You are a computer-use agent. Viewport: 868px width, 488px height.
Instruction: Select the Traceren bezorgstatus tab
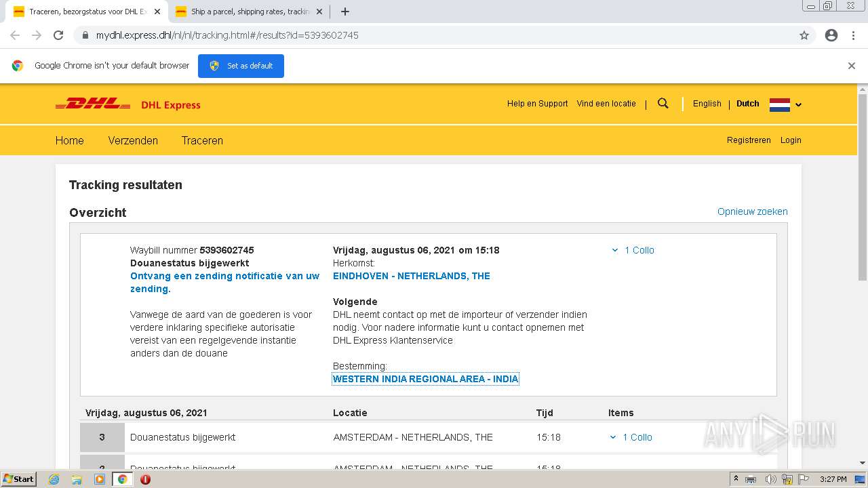[x=86, y=12]
